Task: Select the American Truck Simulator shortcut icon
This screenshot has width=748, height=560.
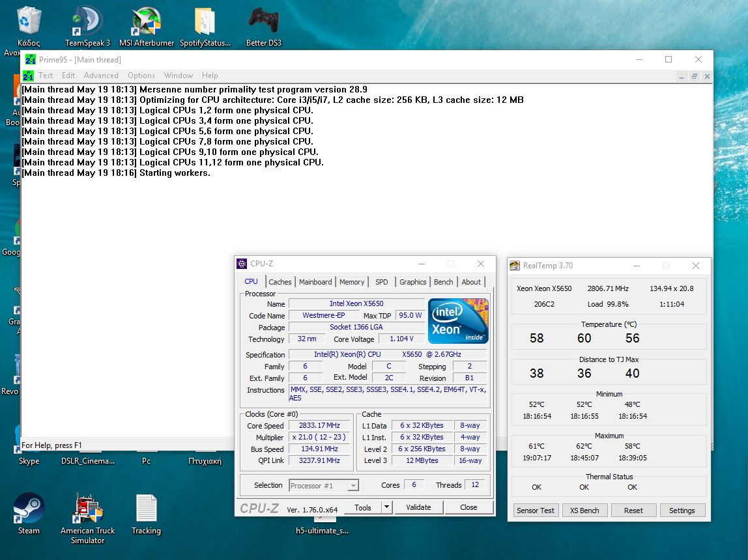Action: pos(87,508)
